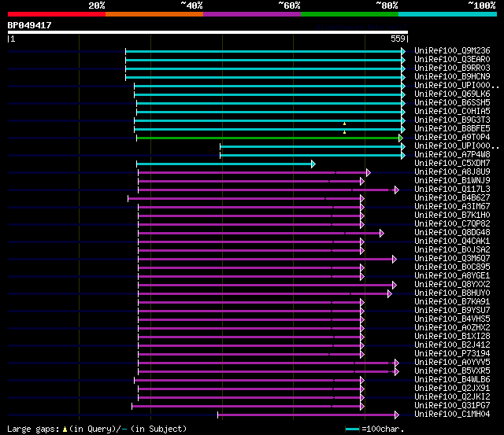Click the red 20% identity legend segment

pos(57,14)
